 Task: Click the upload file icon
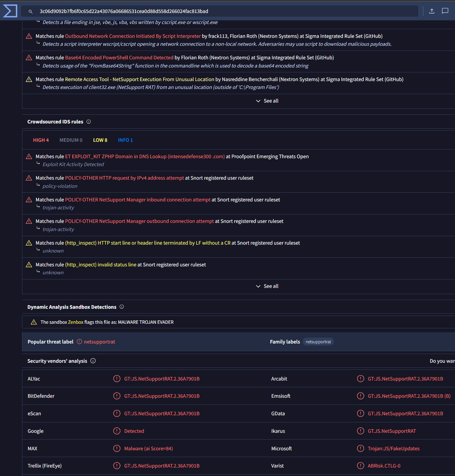pos(432,11)
